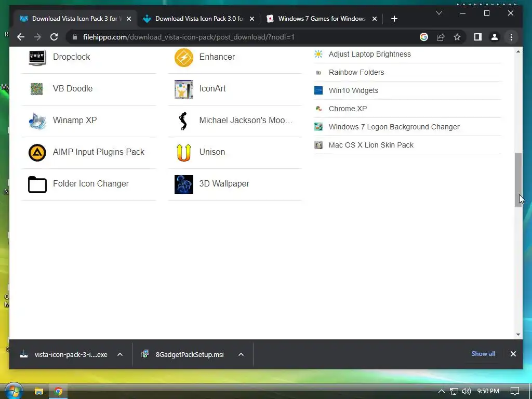Switch to the Windows 7 Games tab
Viewport: 532px width, 399px height.
coord(321,19)
